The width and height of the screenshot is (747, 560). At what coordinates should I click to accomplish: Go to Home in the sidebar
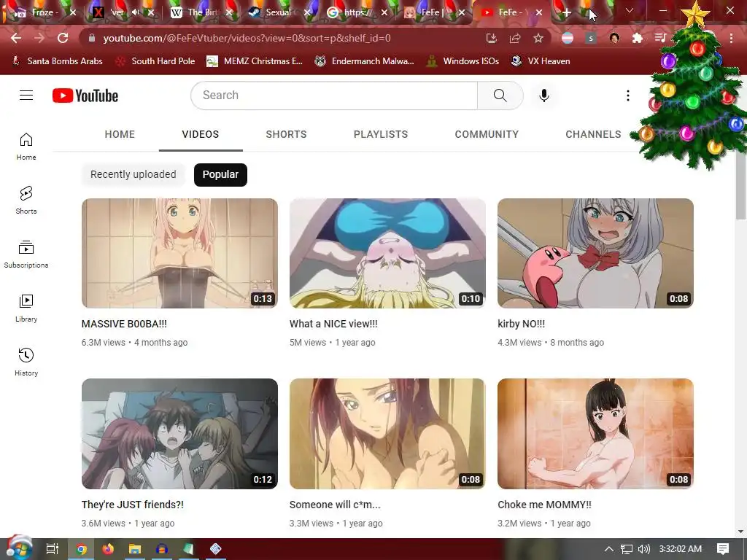[x=26, y=146]
